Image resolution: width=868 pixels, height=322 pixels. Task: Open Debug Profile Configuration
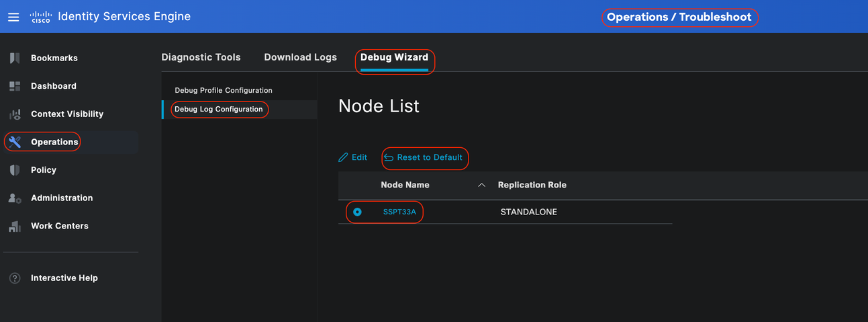pyautogui.click(x=224, y=90)
